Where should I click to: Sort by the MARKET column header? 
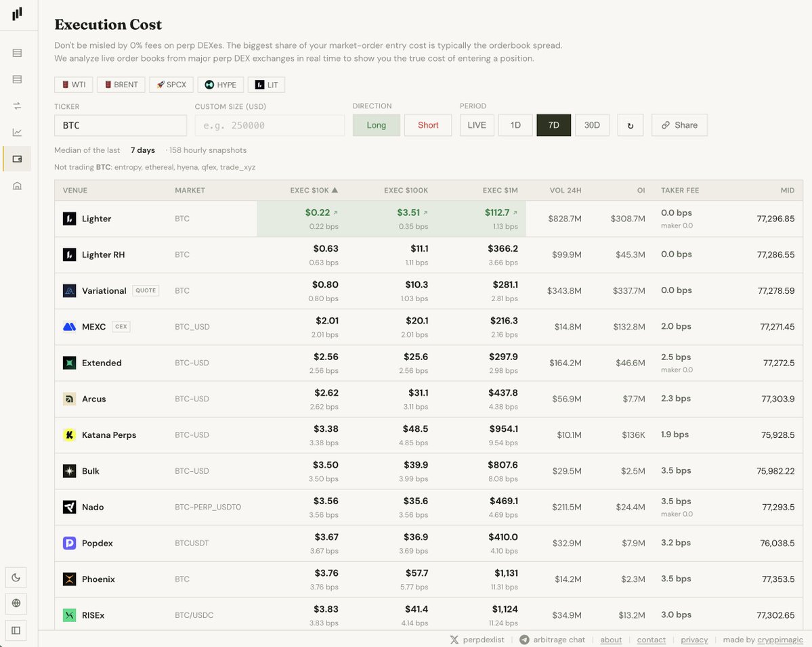(x=190, y=190)
